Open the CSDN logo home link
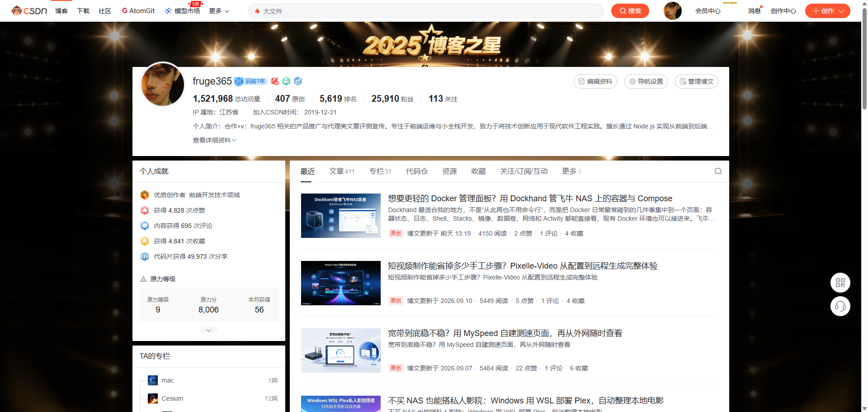Image resolution: width=868 pixels, height=412 pixels. pyautogui.click(x=29, y=10)
